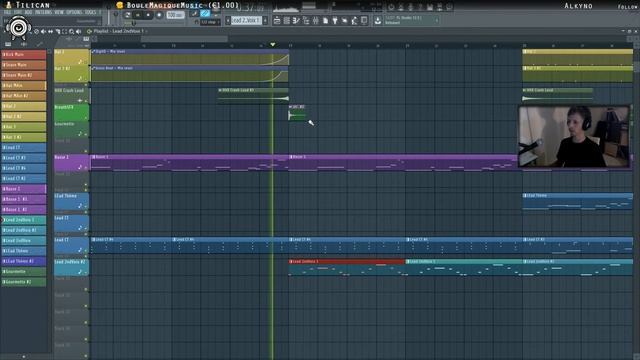This screenshot has height=360, width=640.
Task: Go to next pattern with right arrow
Action: [265, 20]
